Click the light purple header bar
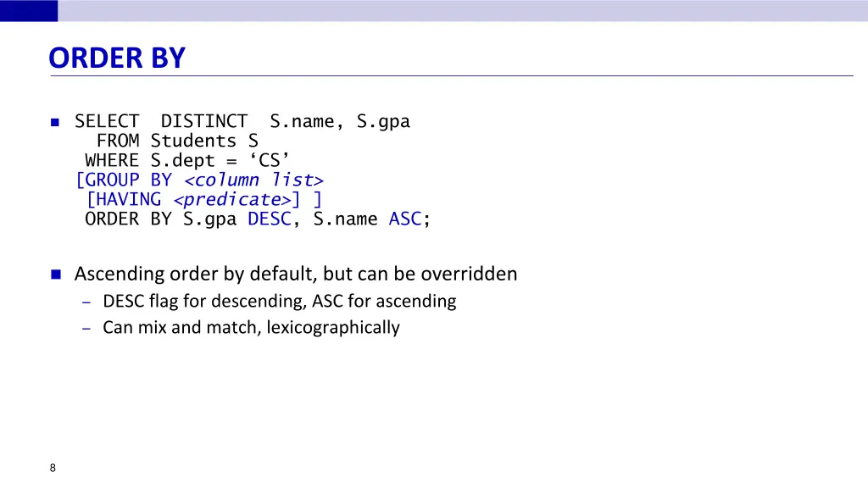The image size is (868, 488). tap(463, 10)
